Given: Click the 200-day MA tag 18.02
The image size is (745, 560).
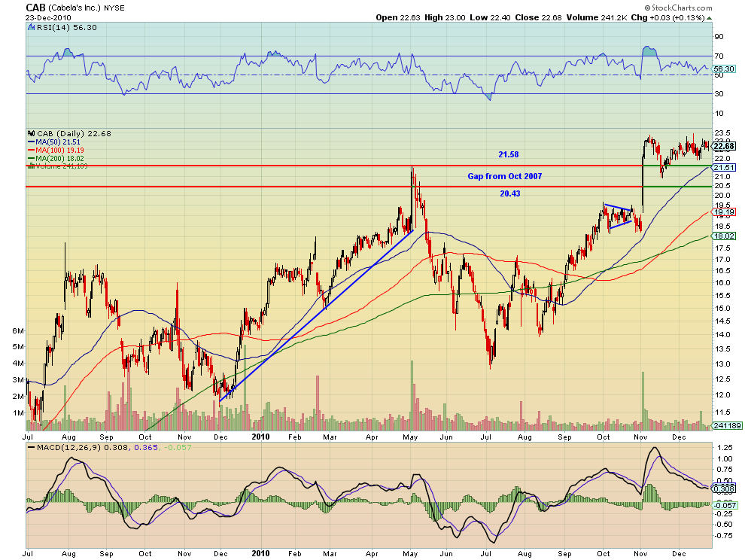Looking at the screenshot, I should point(725,236).
